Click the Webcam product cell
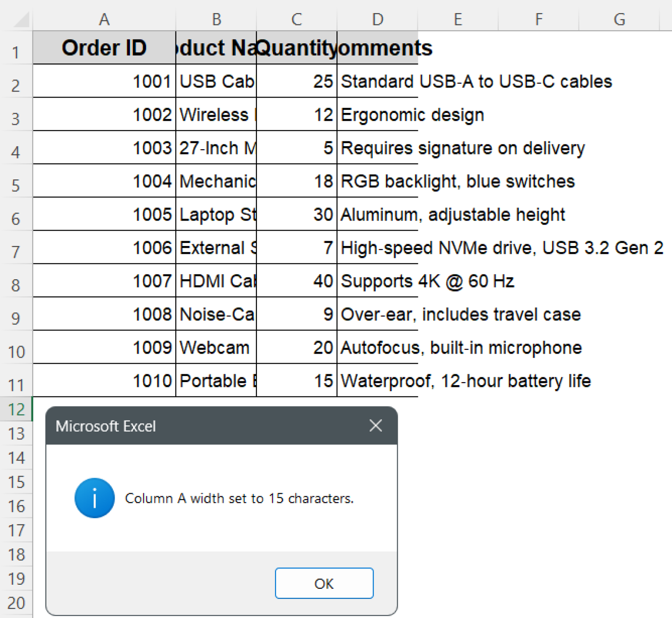Image resolution: width=672 pixels, height=618 pixels. (216, 348)
